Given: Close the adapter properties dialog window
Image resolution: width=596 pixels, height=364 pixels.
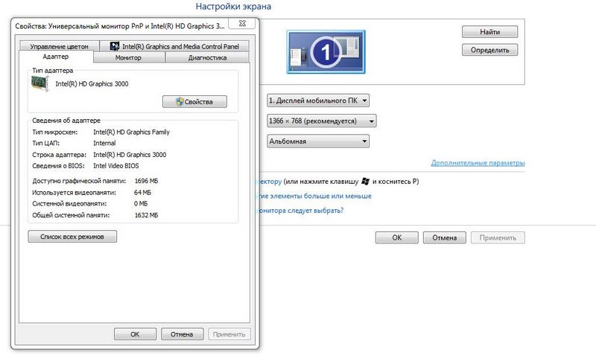Looking at the screenshot, I should coord(244,25).
